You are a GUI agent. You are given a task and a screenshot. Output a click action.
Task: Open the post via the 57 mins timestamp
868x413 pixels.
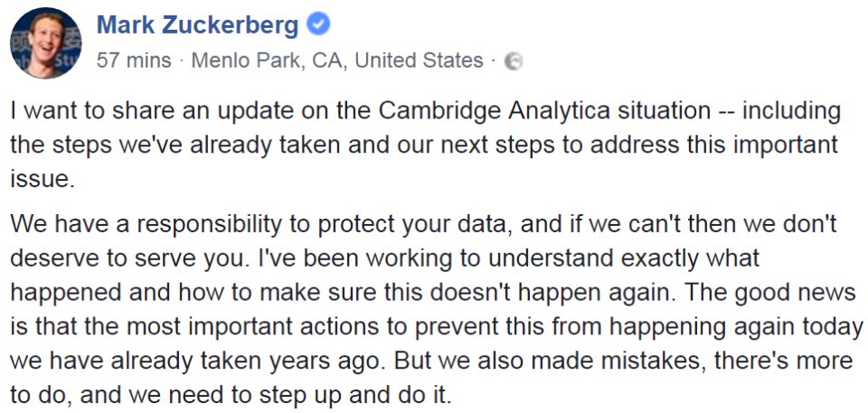point(133,61)
